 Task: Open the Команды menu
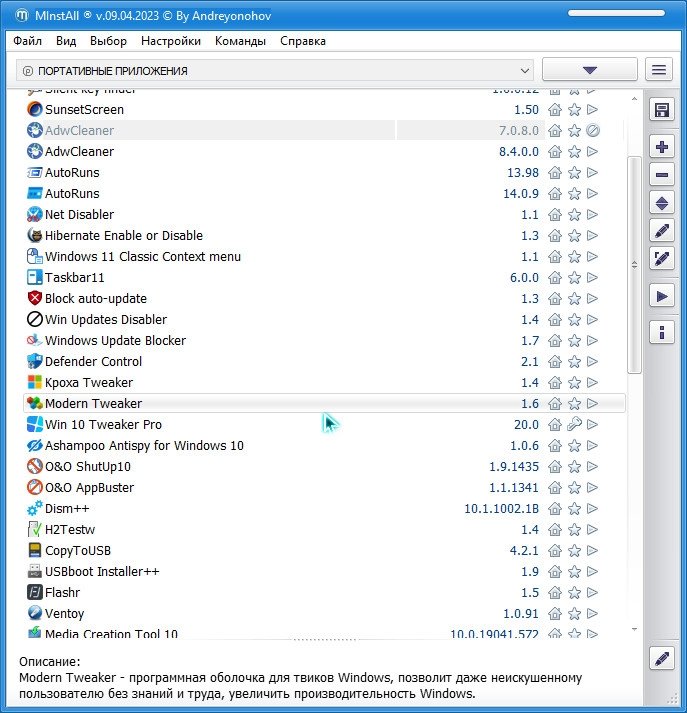click(x=240, y=41)
